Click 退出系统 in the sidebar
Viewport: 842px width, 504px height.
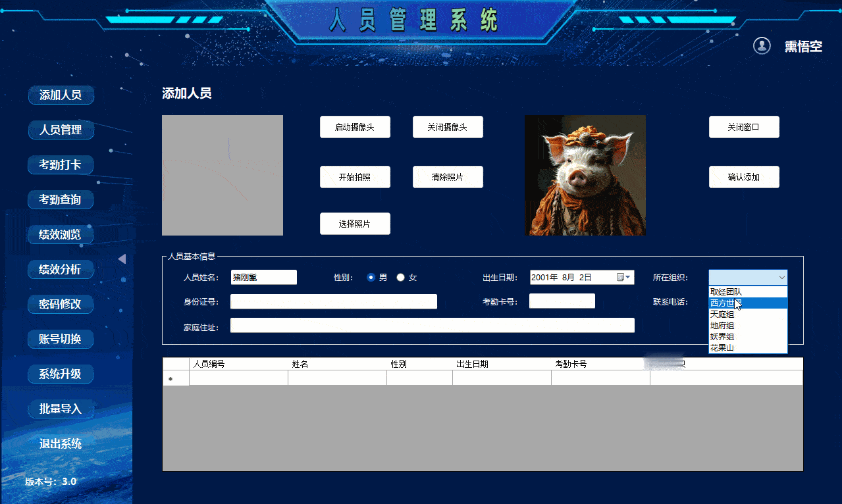[61, 443]
